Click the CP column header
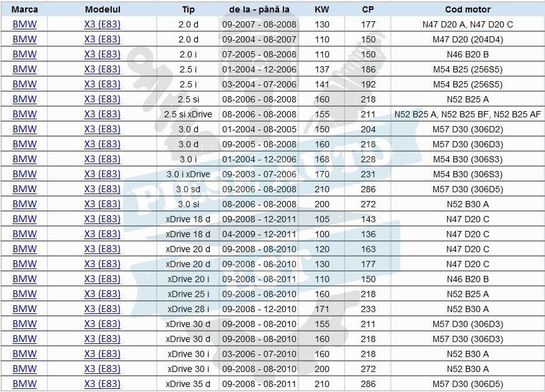 coord(368,9)
